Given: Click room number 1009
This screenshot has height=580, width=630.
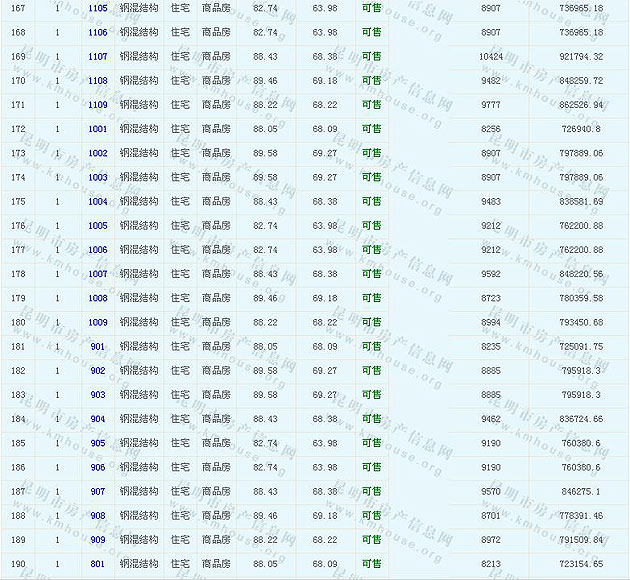Looking at the screenshot, I should 97,322.
